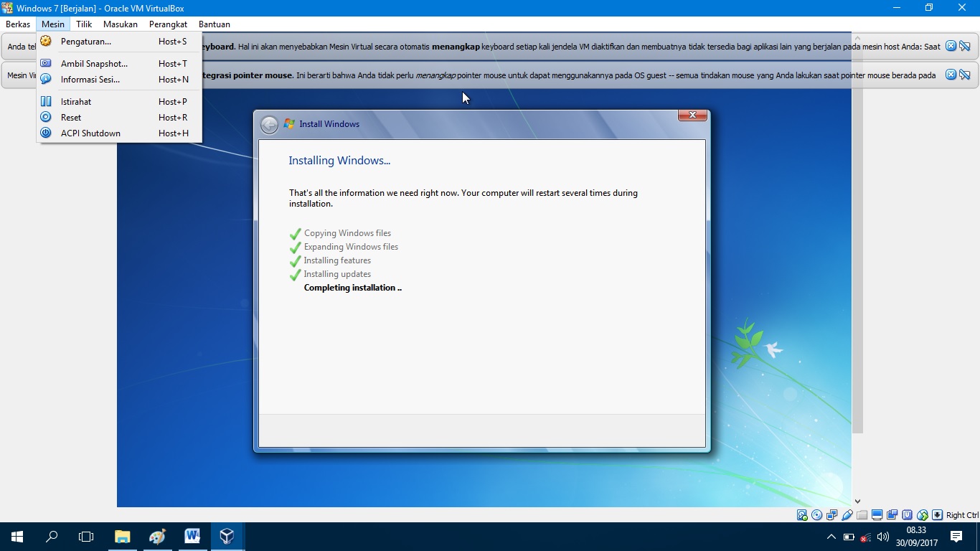Click the VirtualBox taskbar icon
This screenshot has height=551, width=980.
227,537
